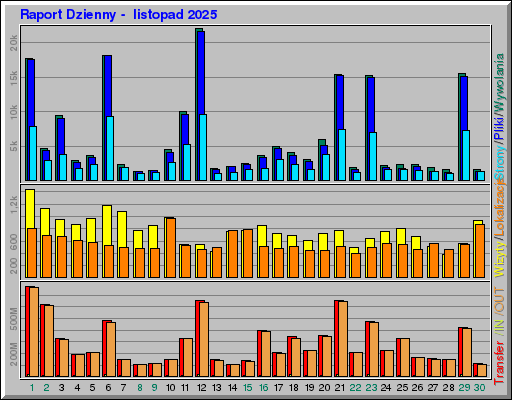Click the "Strony" legend label

[x=500, y=163]
